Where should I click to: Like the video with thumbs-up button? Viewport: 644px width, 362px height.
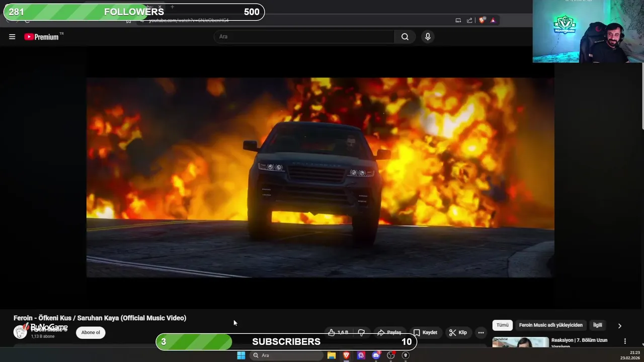338,332
